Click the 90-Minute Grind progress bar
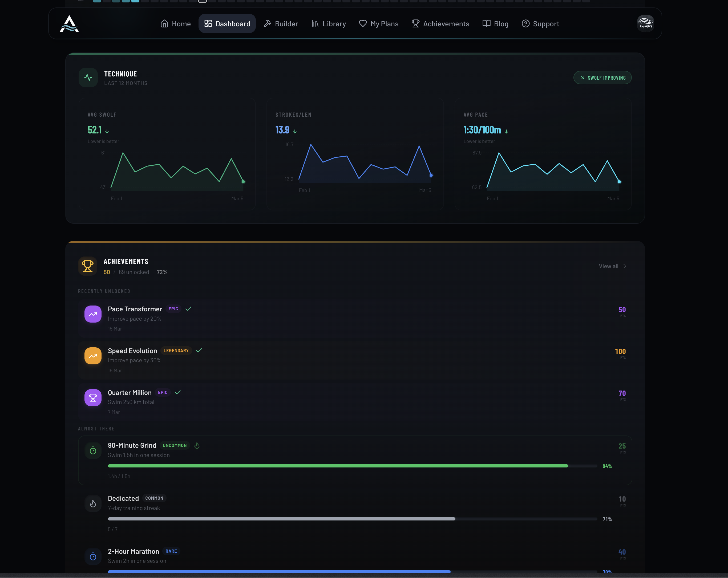Image resolution: width=728 pixels, height=578 pixels. [353, 466]
